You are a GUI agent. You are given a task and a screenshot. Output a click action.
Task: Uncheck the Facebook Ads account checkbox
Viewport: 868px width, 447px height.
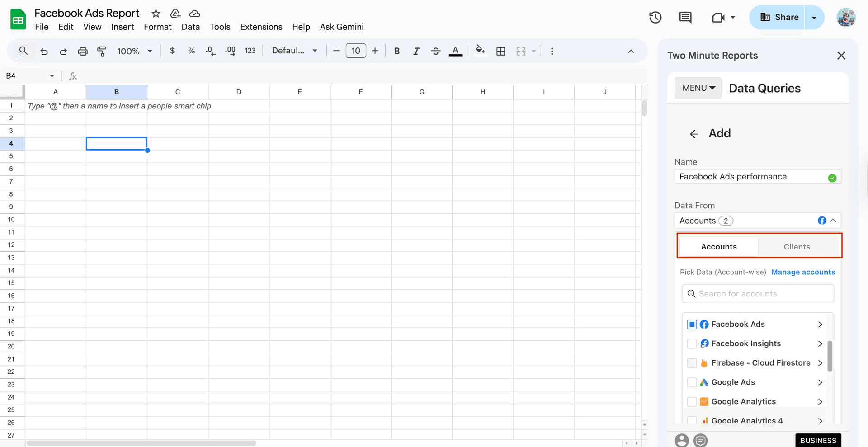[691, 324]
